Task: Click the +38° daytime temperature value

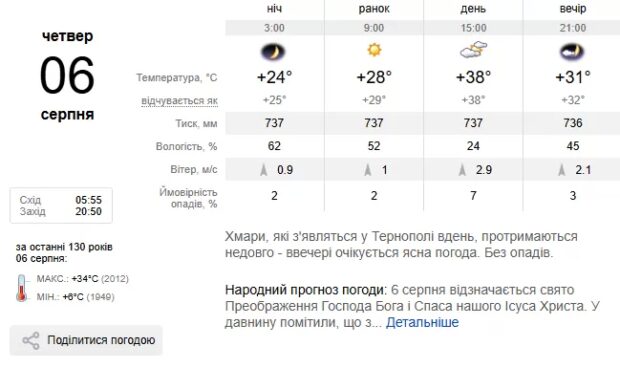Action: (473, 77)
